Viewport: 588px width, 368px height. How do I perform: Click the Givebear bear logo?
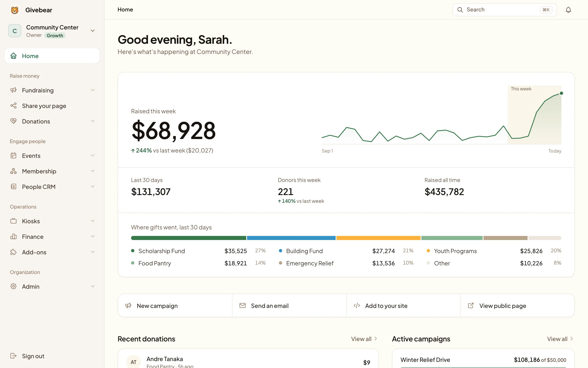(14, 10)
